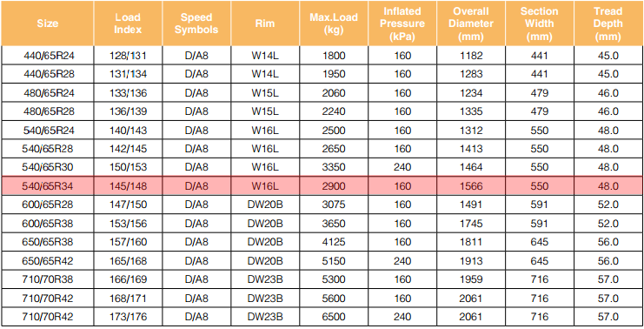Click the Tread Depth (mm) header
The width and height of the screenshot is (644, 329).
pyautogui.click(x=608, y=23)
